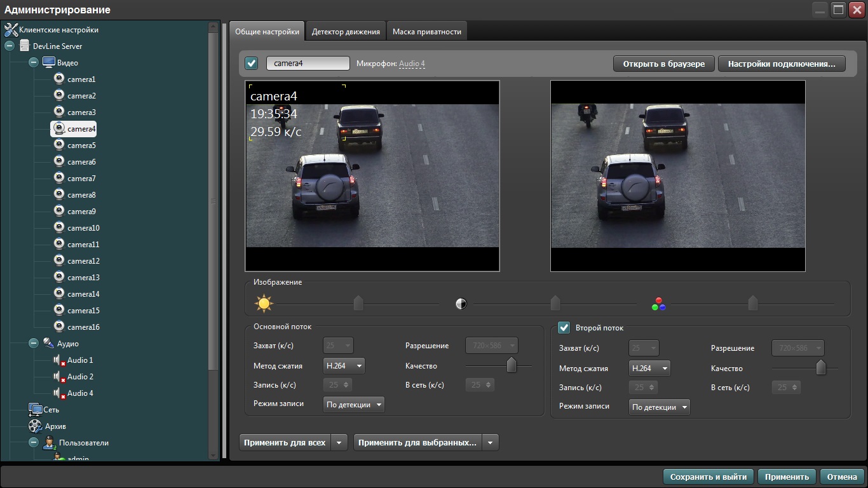Click the Open in browser button
This screenshot has width=868, height=488.
[663, 64]
